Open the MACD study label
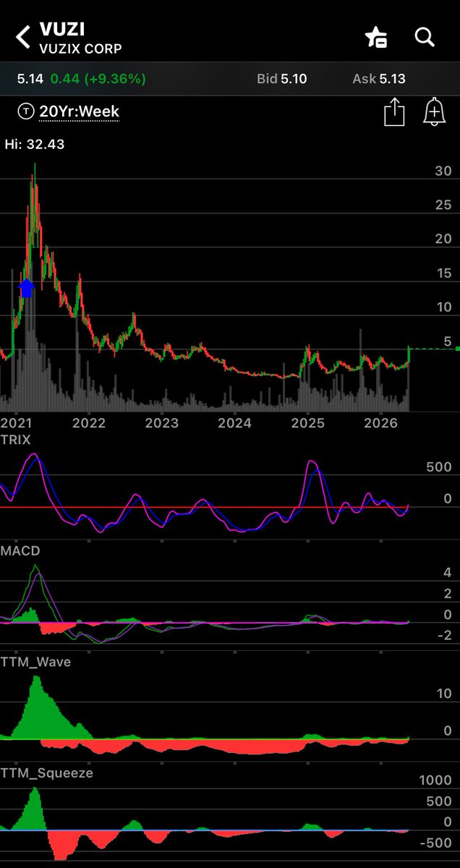Screen dimensions: 460x868 pyautogui.click(x=20, y=550)
